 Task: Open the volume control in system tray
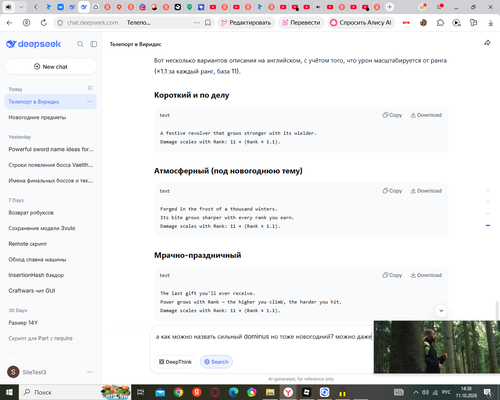(425, 392)
